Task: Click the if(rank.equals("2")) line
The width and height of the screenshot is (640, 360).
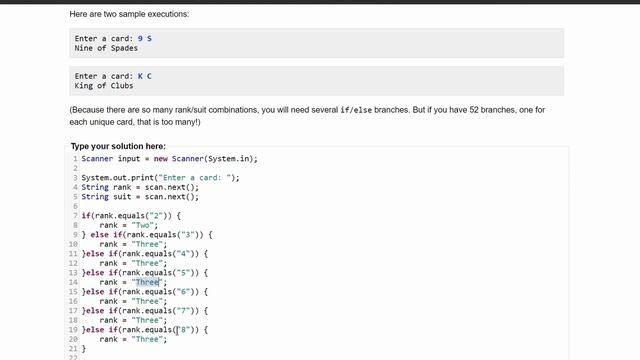Action: (x=131, y=216)
